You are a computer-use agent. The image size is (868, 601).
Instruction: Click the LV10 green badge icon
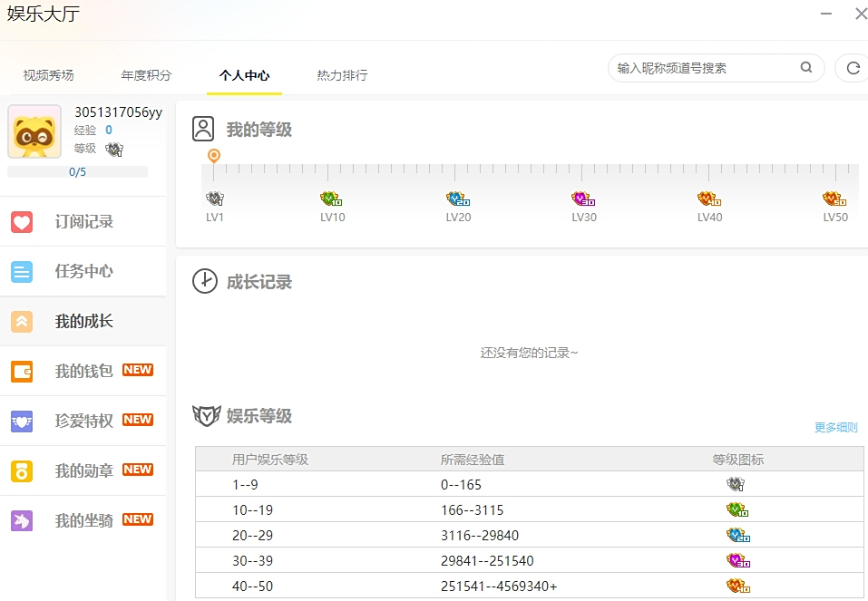tap(331, 199)
